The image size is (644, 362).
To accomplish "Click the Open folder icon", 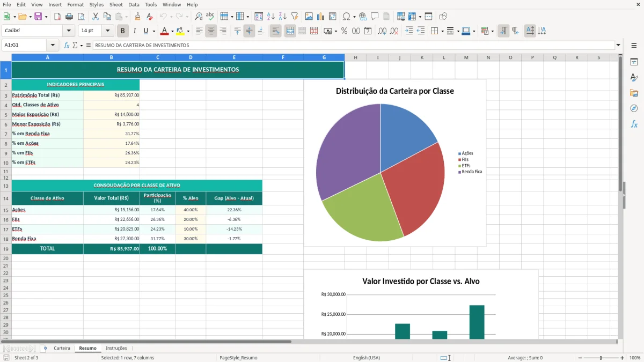I will [22, 17].
